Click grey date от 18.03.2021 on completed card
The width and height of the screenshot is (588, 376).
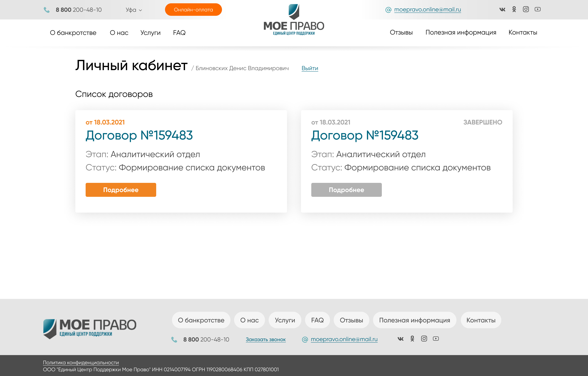[x=331, y=122]
